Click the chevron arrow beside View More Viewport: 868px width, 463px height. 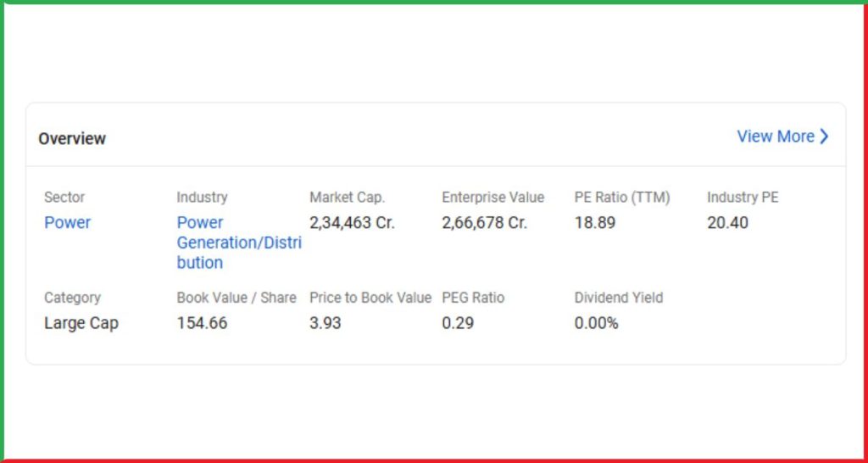click(x=824, y=137)
